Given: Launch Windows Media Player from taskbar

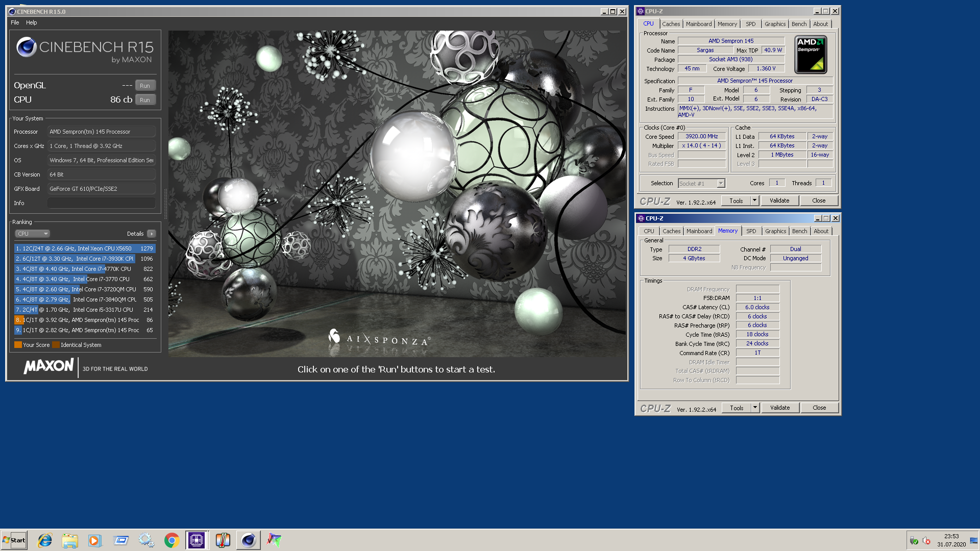Looking at the screenshot, I should (x=95, y=540).
